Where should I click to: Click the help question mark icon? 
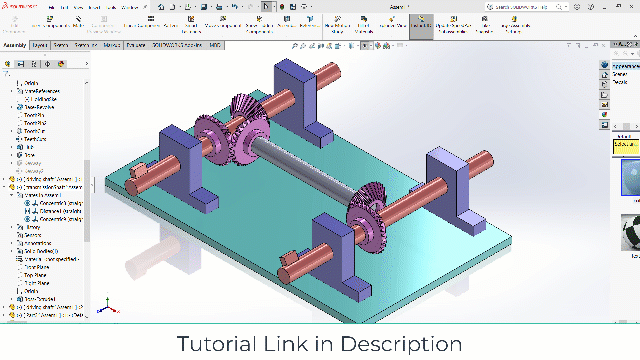(x=591, y=7)
